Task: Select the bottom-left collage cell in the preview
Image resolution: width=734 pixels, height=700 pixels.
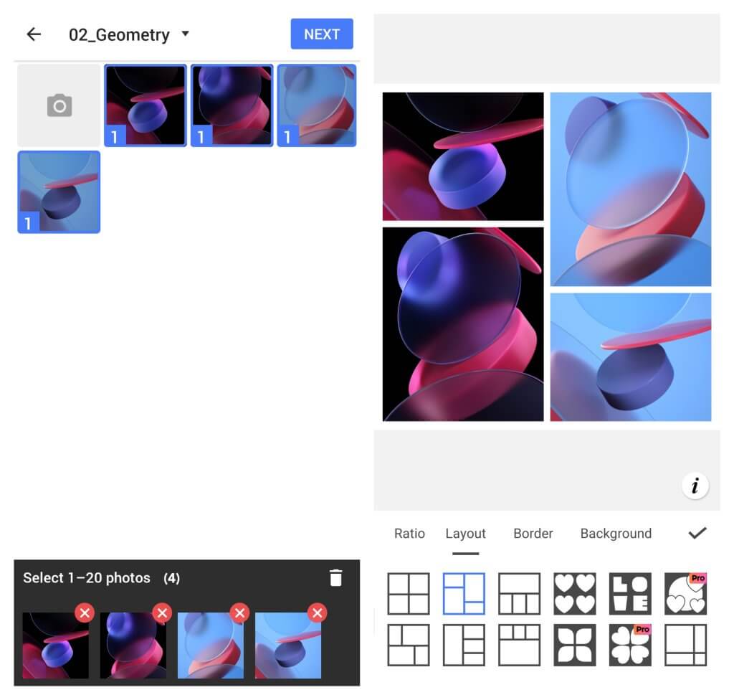Action: click(463, 324)
